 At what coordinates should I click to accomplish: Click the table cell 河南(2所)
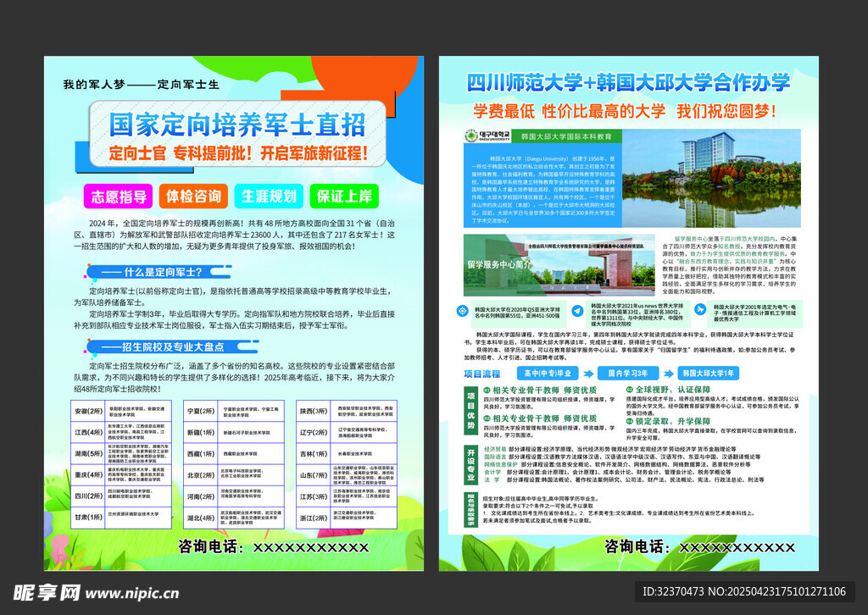(200, 496)
